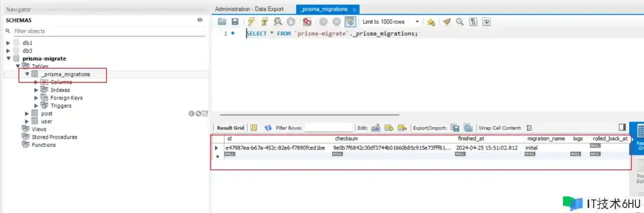
Task: Open table editor wrench icon on post row
Action: (x=198, y=114)
